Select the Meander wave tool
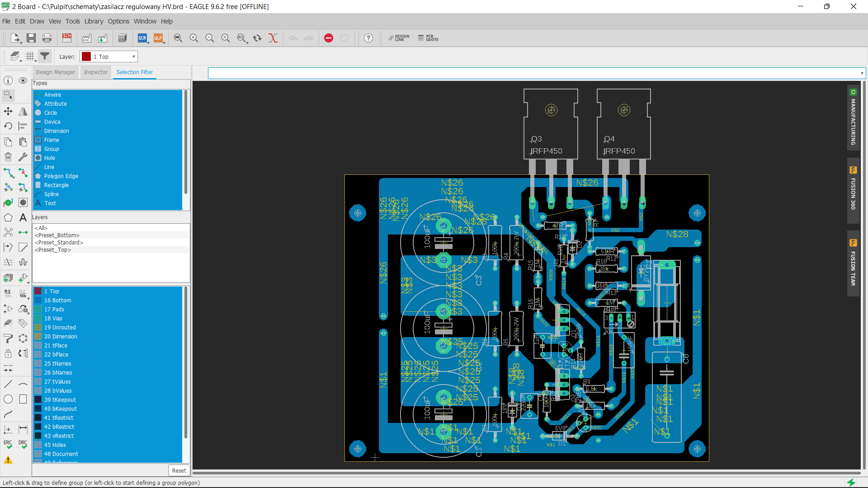Viewport: 868px width, 488px height. [x=23, y=262]
